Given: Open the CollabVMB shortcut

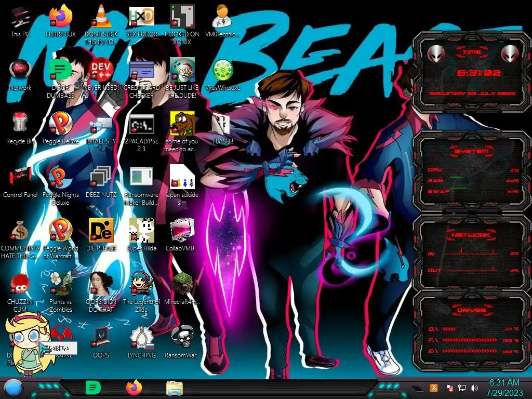Looking at the screenshot, I should [x=182, y=231].
